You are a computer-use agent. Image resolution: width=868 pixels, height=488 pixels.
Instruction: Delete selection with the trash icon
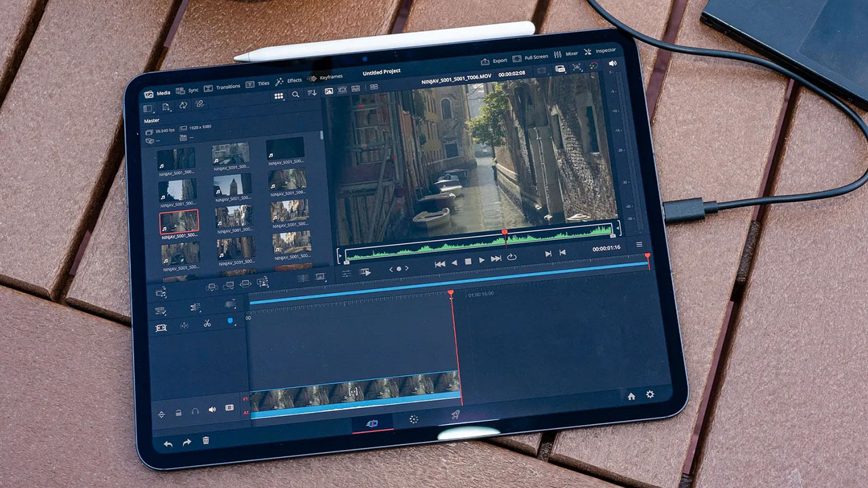coord(205,441)
